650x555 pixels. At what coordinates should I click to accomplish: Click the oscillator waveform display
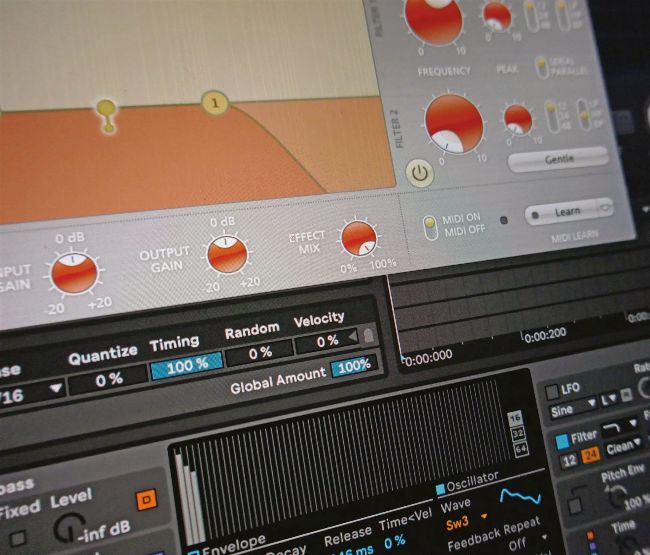coord(519,495)
